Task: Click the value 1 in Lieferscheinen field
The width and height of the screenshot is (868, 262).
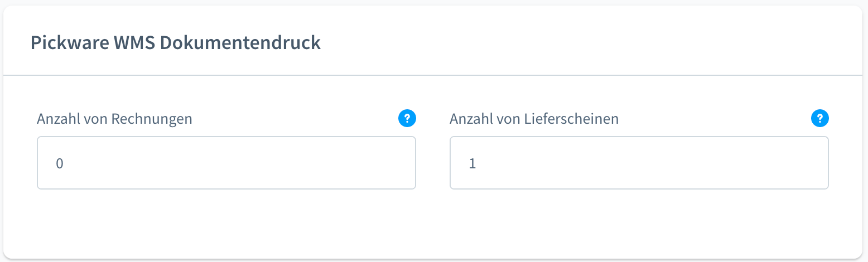Action: (472, 164)
